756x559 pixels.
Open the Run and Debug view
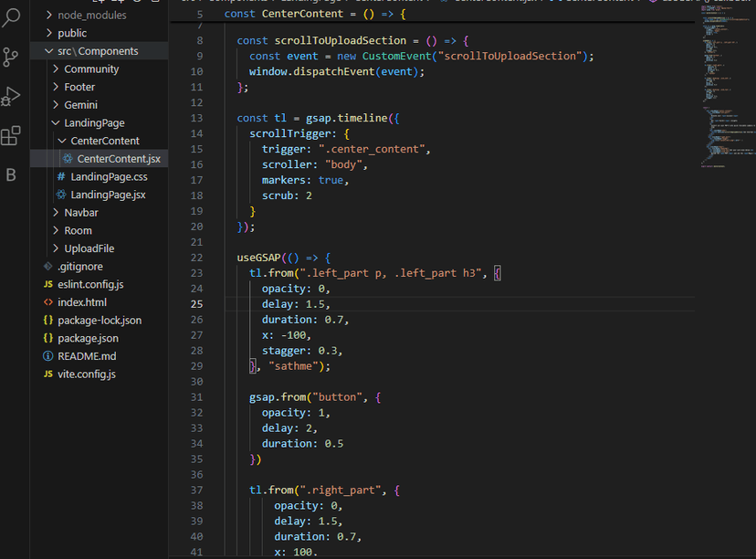point(11,96)
